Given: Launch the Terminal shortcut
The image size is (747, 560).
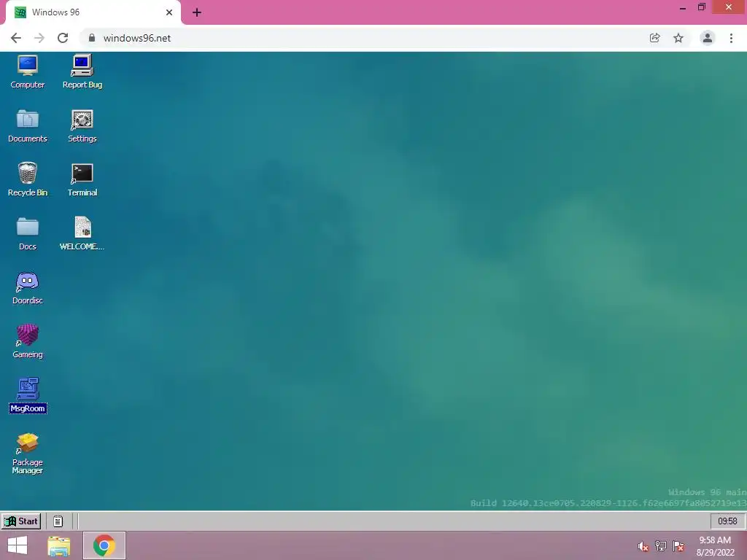Looking at the screenshot, I should point(82,179).
